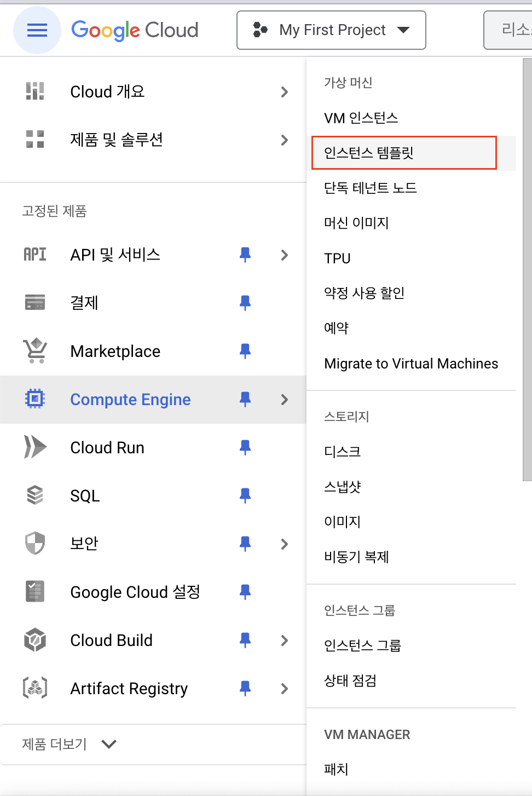The image size is (532, 796).
Task: Unpin Cloud Run from pinned products
Action: point(245,448)
